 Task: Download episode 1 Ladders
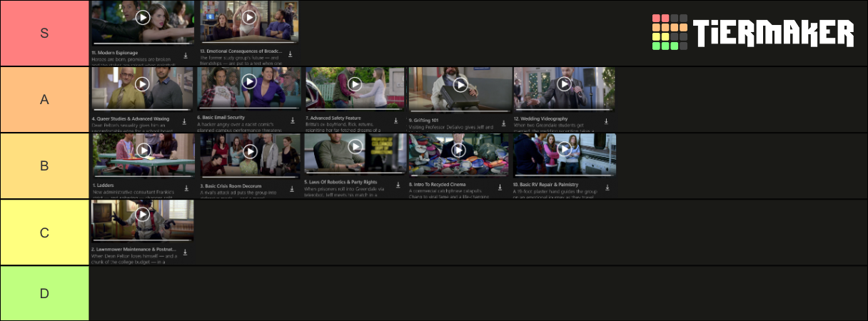186,188
